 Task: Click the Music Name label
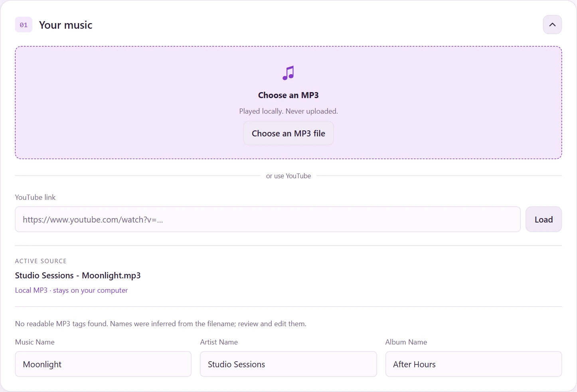tap(35, 342)
